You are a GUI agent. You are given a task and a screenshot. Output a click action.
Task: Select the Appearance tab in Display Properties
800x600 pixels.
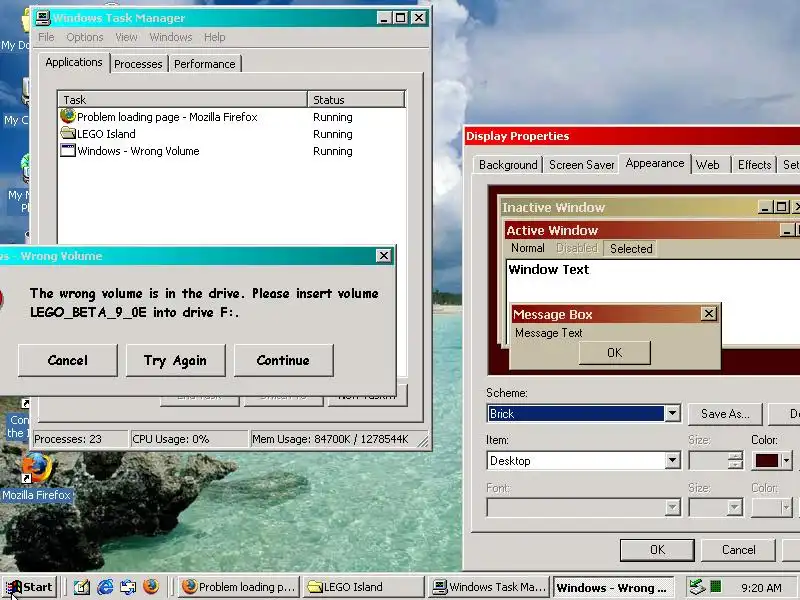(655, 164)
